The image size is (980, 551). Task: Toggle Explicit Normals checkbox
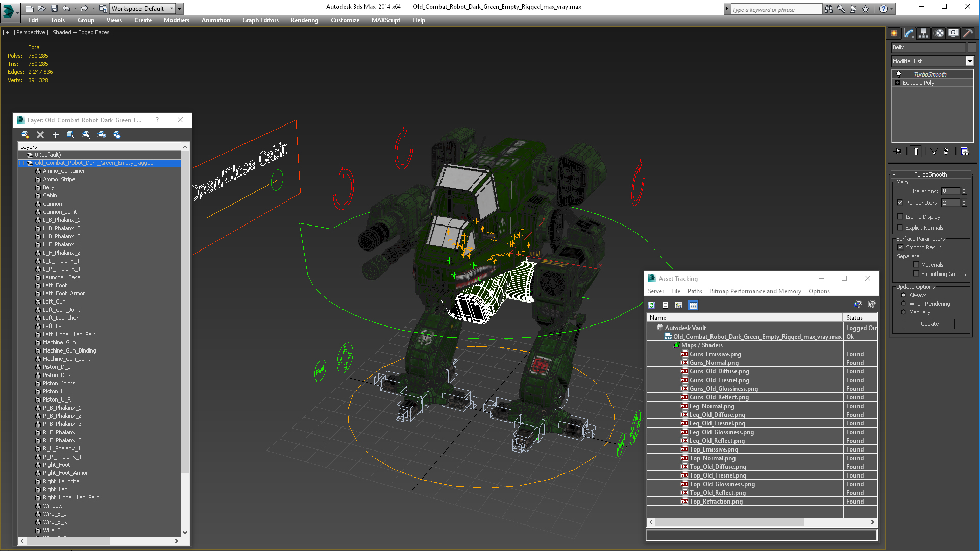[900, 228]
